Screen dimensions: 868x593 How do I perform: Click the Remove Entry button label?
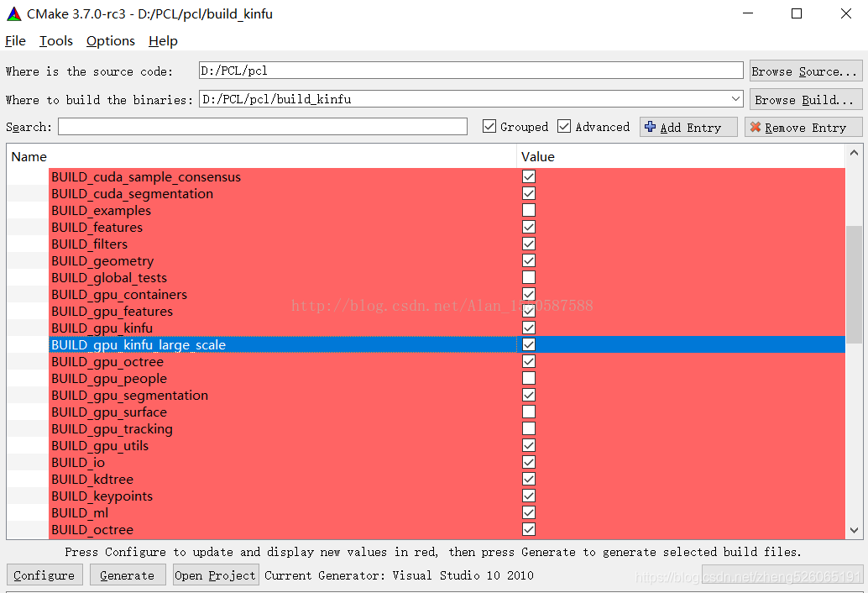805,128
